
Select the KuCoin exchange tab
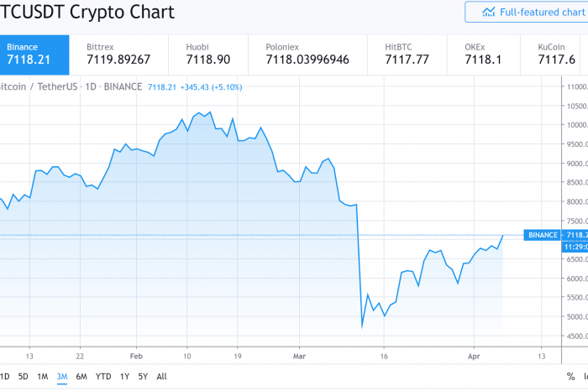pos(554,55)
